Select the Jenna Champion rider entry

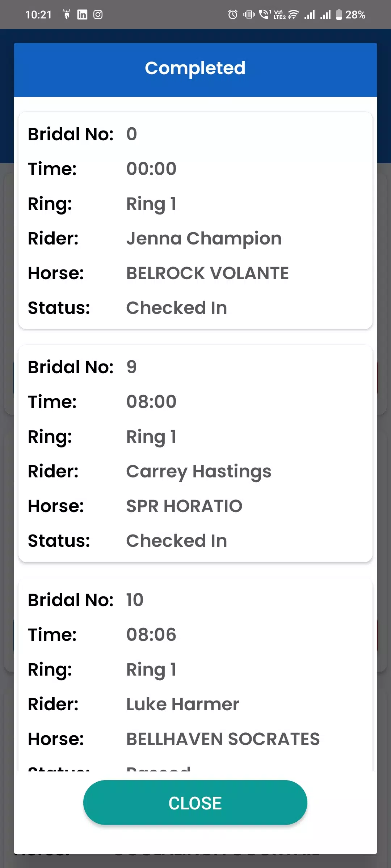coord(204,239)
